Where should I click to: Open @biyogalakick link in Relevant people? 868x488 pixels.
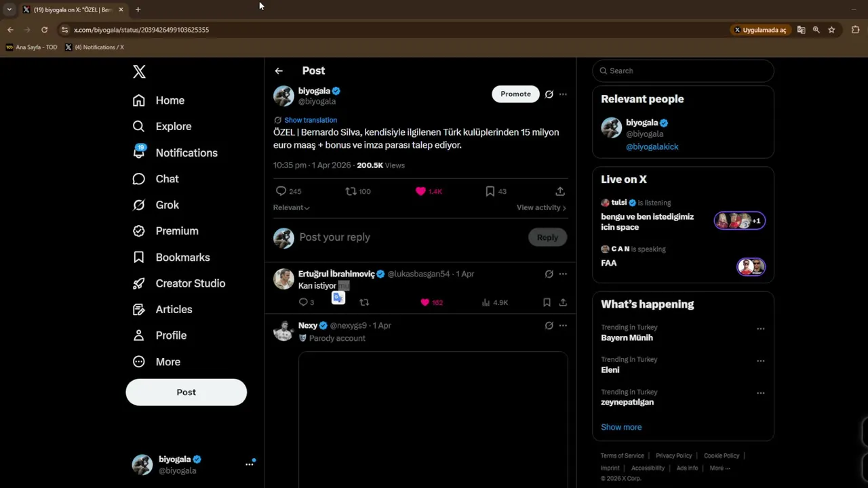pyautogui.click(x=652, y=146)
